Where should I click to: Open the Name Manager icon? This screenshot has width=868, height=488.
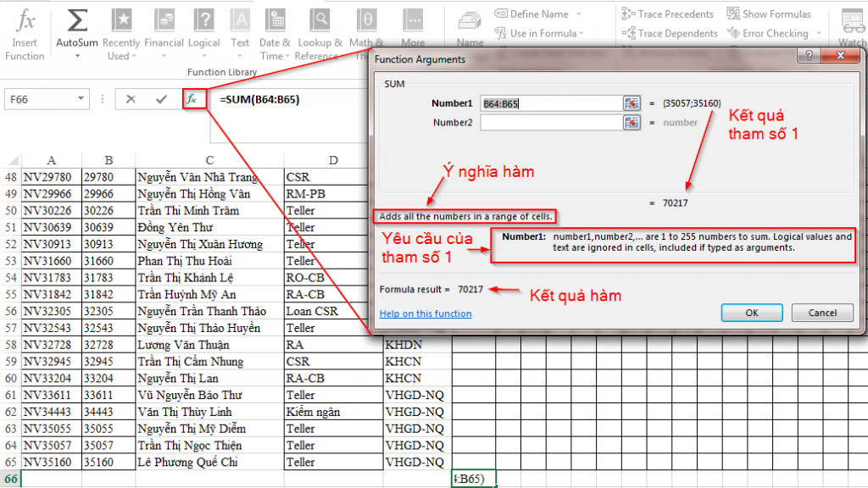tap(470, 22)
